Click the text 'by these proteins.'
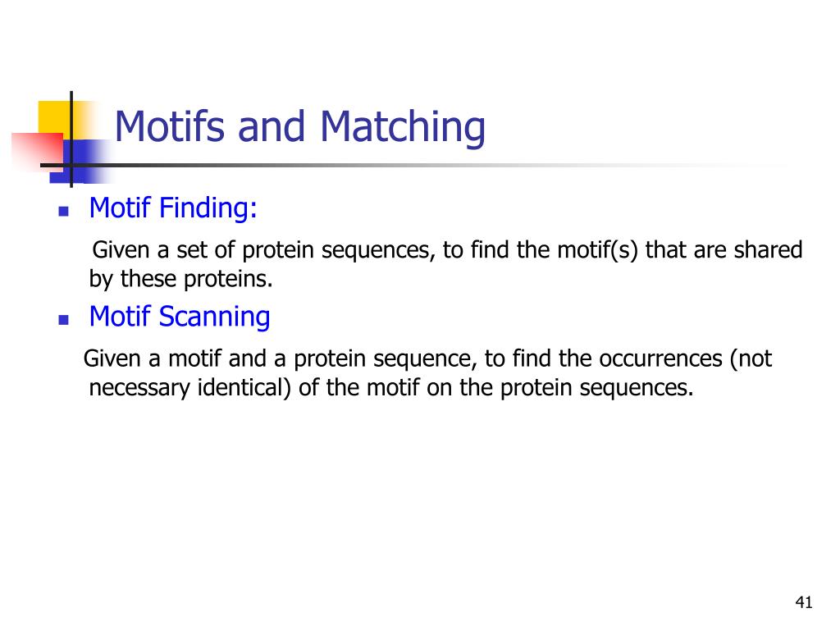 click(181, 279)
